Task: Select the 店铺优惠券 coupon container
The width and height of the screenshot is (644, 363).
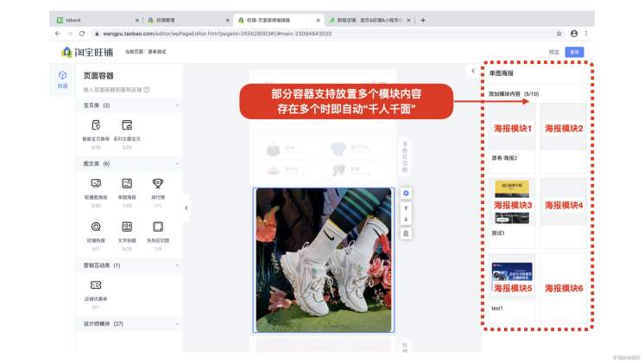Action: (x=96, y=285)
